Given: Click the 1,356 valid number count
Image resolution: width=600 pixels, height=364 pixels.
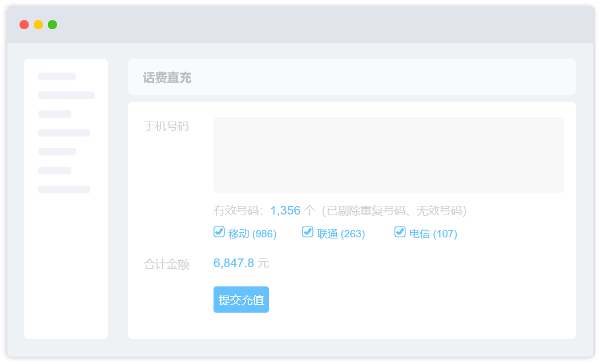Looking at the screenshot, I should tap(285, 211).
